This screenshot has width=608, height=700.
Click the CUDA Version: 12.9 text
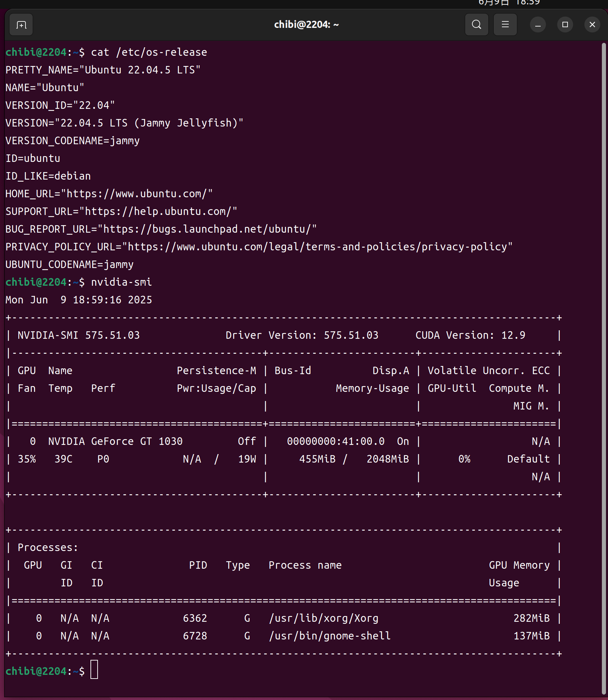[470, 335]
